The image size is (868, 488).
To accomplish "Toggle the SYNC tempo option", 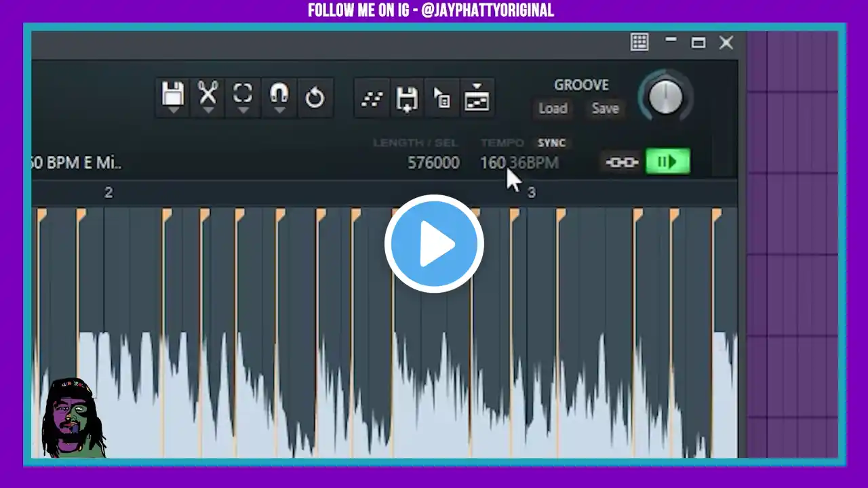I will click(x=551, y=143).
